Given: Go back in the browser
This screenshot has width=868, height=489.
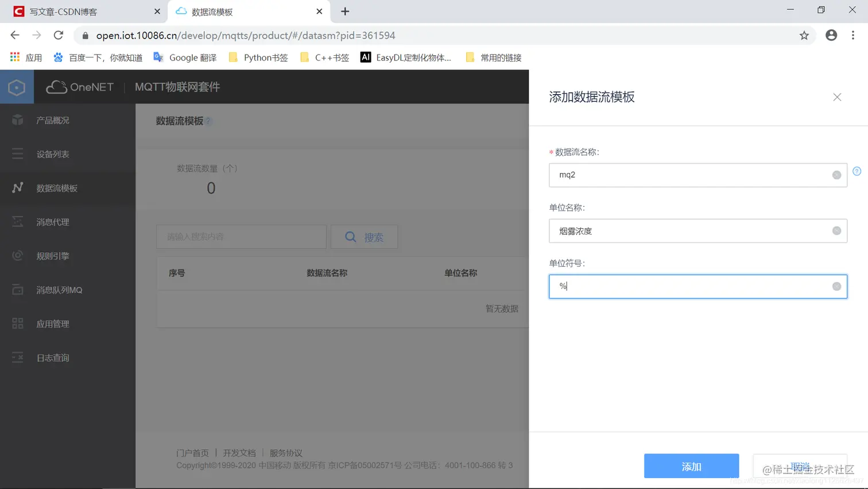Looking at the screenshot, I should coord(15,35).
